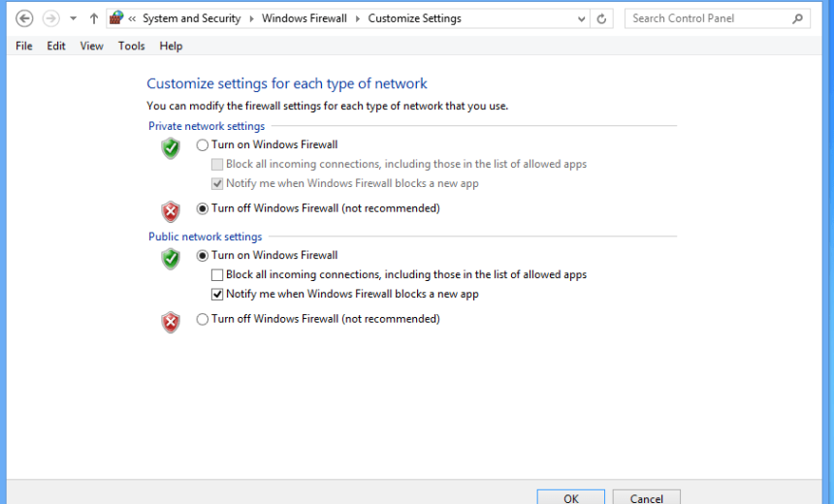
Task: Click red shield icon under Private network
Action: [x=171, y=211]
